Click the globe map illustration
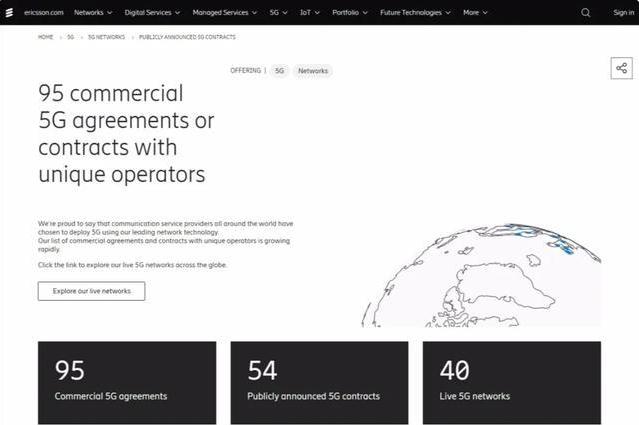This screenshot has height=425, width=639. (481, 275)
